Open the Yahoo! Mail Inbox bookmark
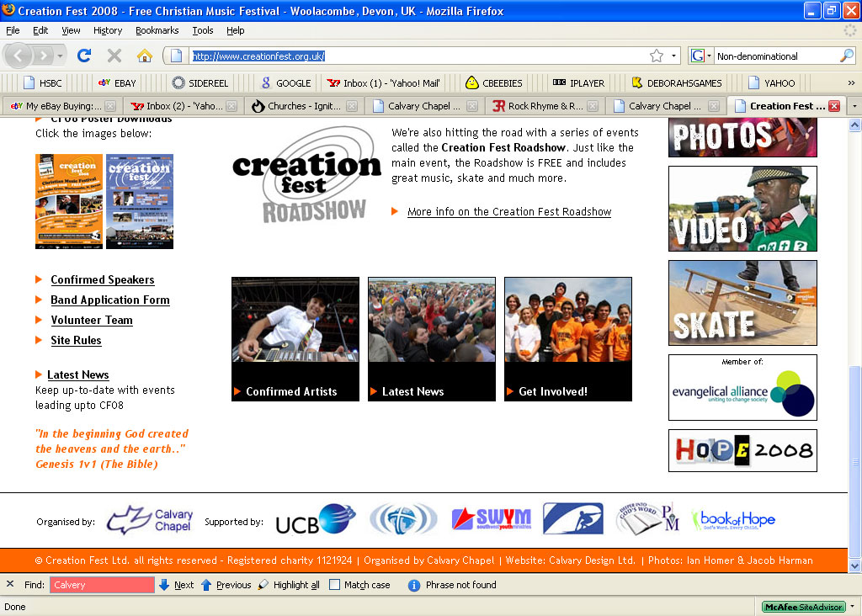The width and height of the screenshot is (862, 616). coord(383,83)
